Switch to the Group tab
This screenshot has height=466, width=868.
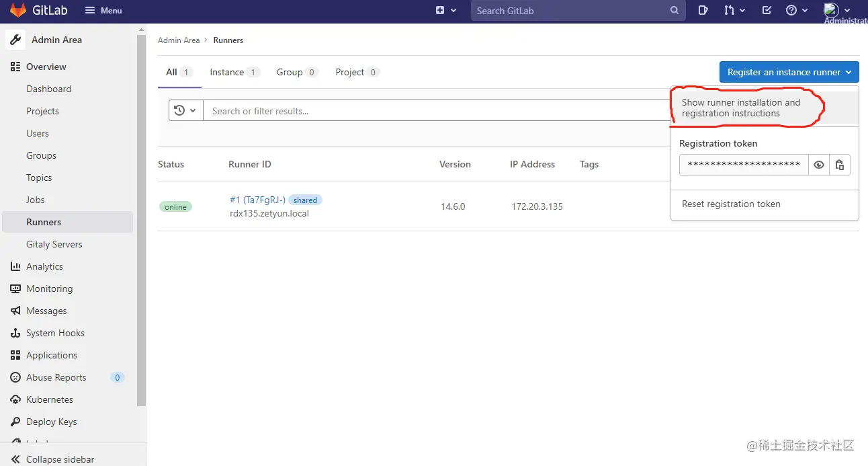pos(297,72)
